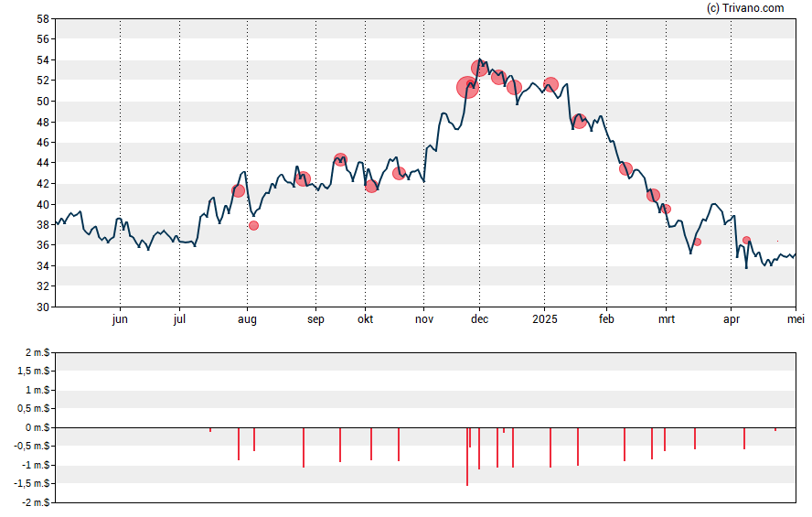Click the longest red bar reaching -1,5 m.$
This screenshot has height=517, width=812.
[467, 457]
